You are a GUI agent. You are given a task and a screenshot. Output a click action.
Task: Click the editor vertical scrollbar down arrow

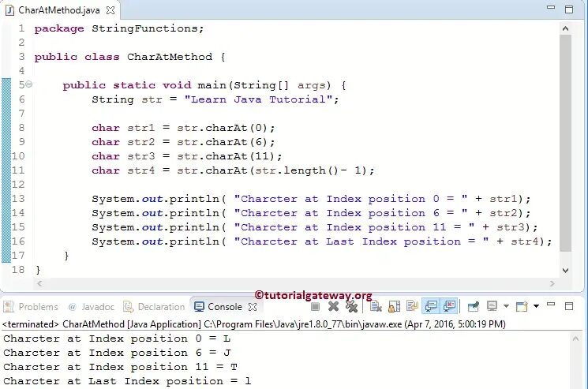[565, 270]
